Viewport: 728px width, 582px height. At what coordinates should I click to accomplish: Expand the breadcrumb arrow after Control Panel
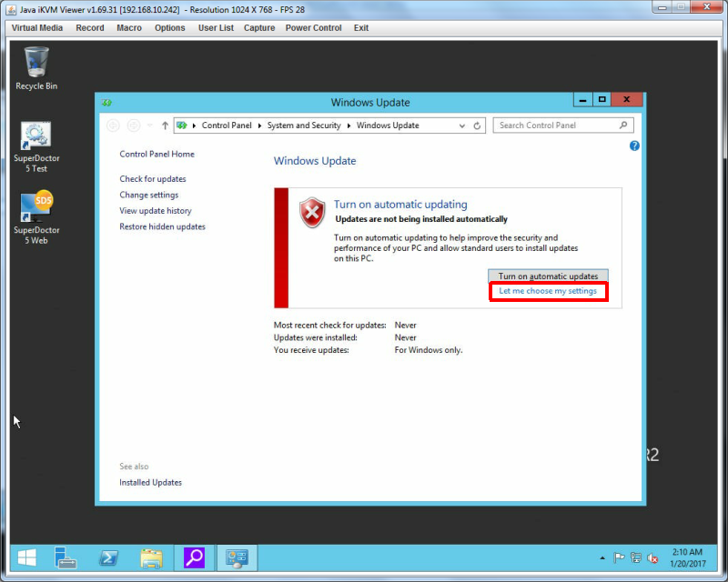pos(259,125)
